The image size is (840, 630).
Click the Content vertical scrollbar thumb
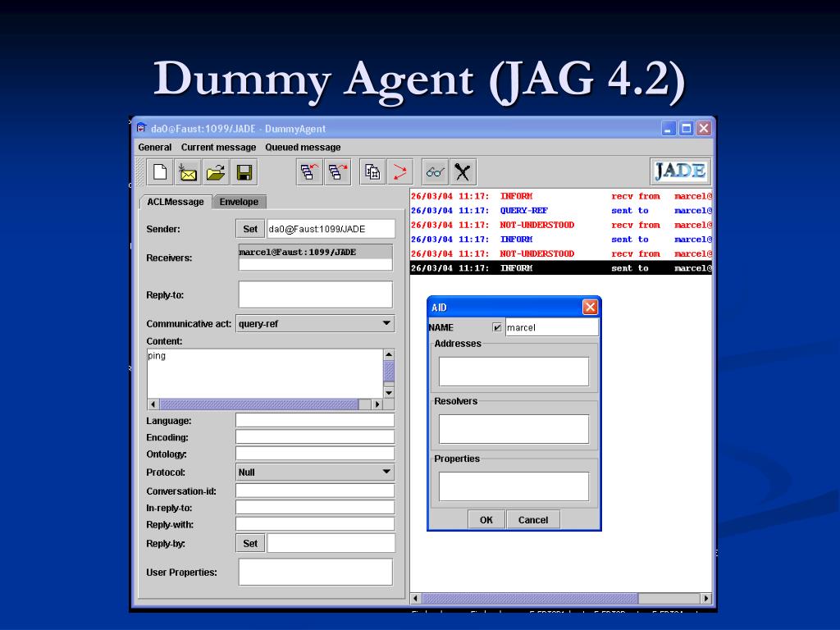pyautogui.click(x=389, y=371)
